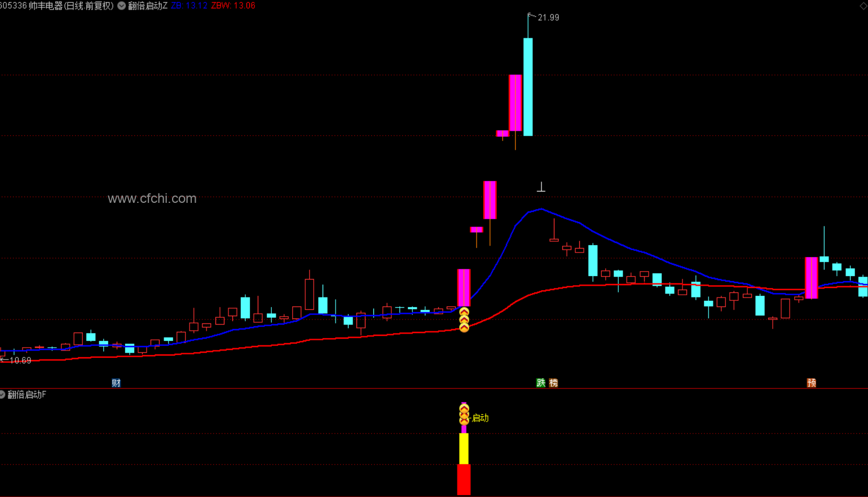This screenshot has width=868, height=497.
Task: Select the 翻倍启动Z indicator name
Action: [148, 6]
